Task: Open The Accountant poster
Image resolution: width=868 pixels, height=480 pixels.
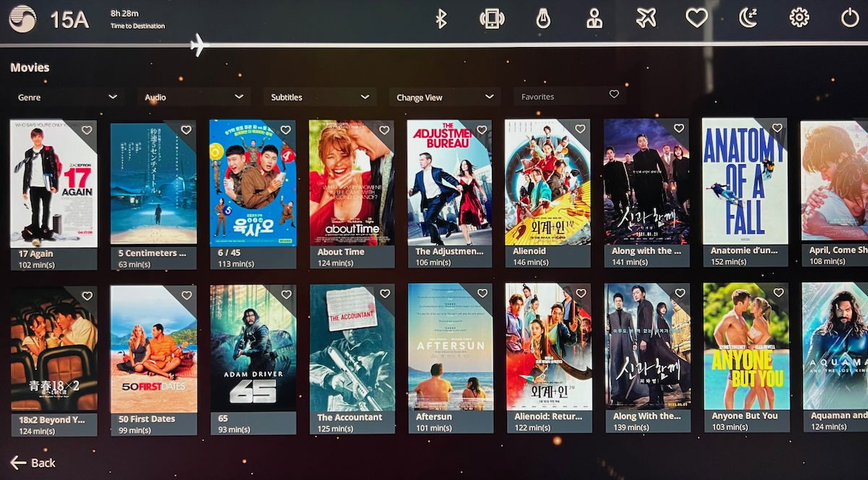Action: click(352, 348)
